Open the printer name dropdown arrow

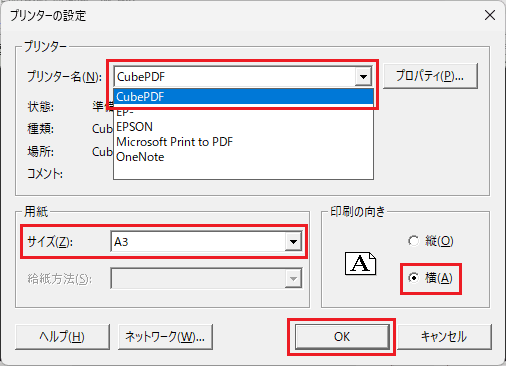click(x=363, y=77)
